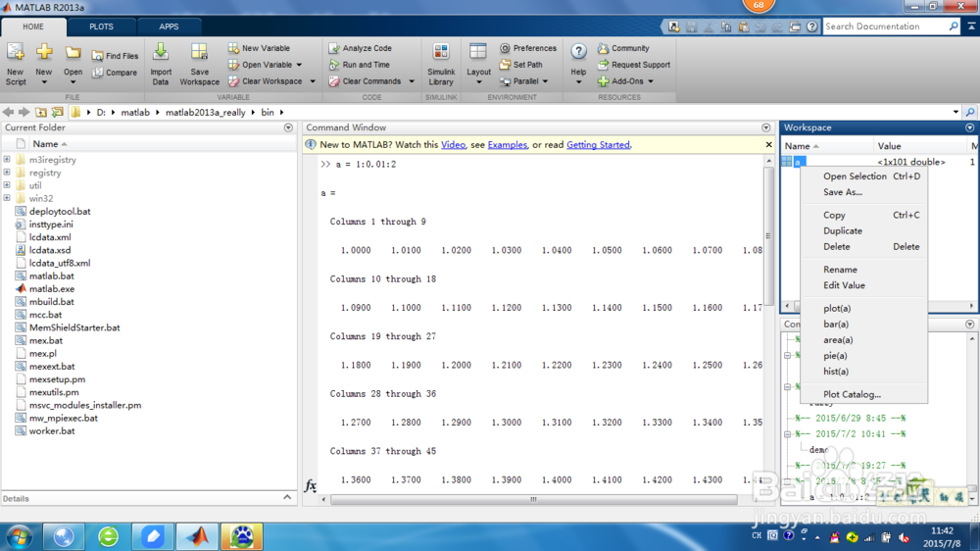This screenshot has height=551, width=980.
Task: Open the Examples link
Action: point(507,144)
